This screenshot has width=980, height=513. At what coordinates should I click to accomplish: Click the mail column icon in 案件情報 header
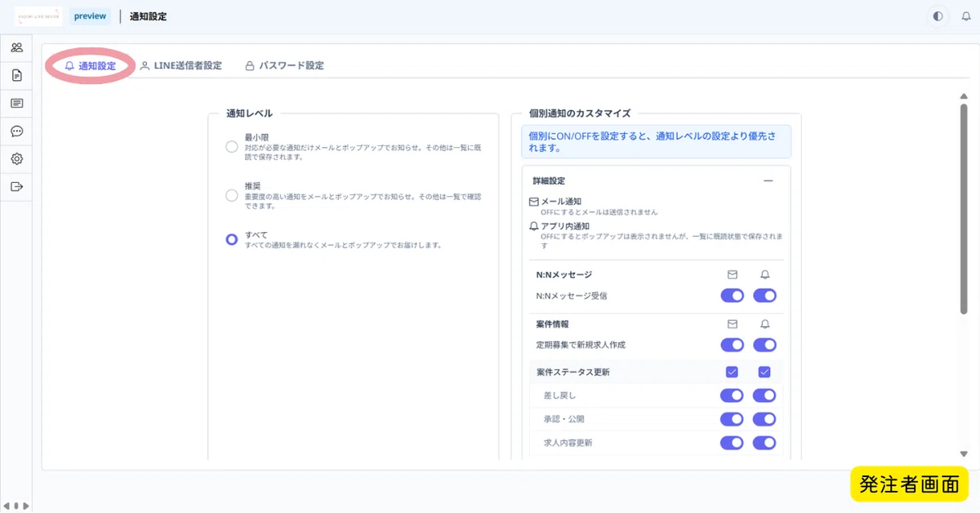click(732, 323)
